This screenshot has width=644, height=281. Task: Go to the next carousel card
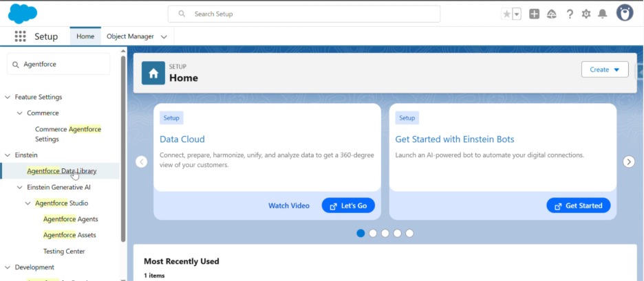pyautogui.click(x=629, y=161)
